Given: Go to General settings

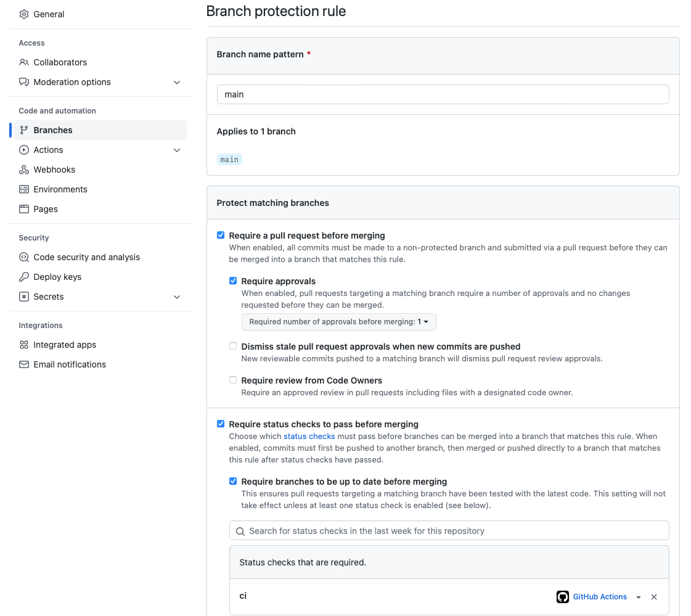Looking at the screenshot, I should [x=49, y=14].
